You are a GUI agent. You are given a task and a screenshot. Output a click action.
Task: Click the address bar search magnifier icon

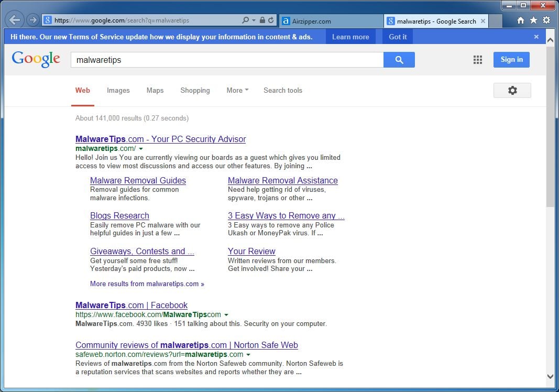pos(245,20)
